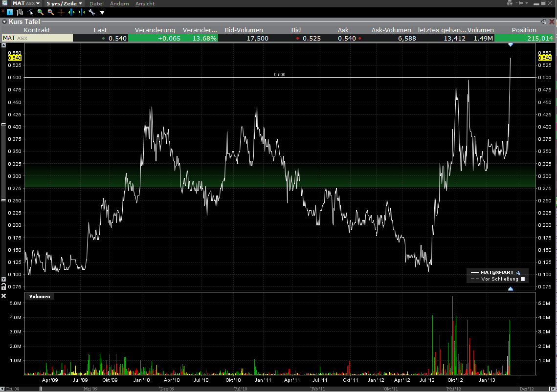Activate the Zoom Out tool
This screenshot has height=392, width=557.
tap(50, 12)
